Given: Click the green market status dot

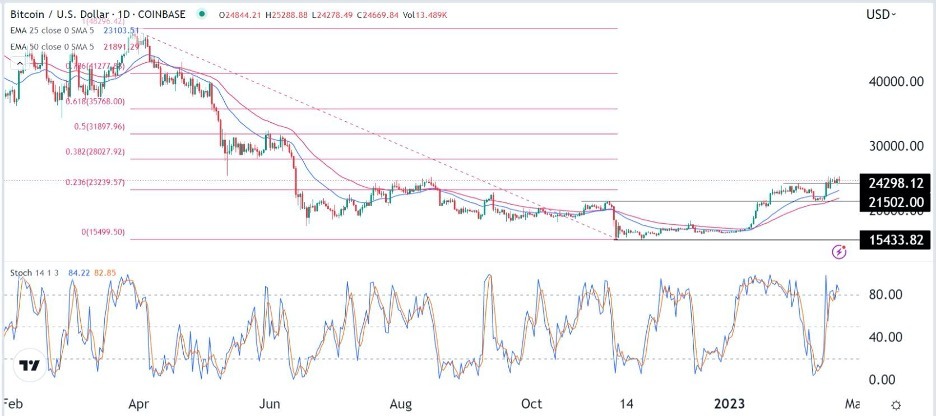Looking at the screenshot, I should point(204,14).
